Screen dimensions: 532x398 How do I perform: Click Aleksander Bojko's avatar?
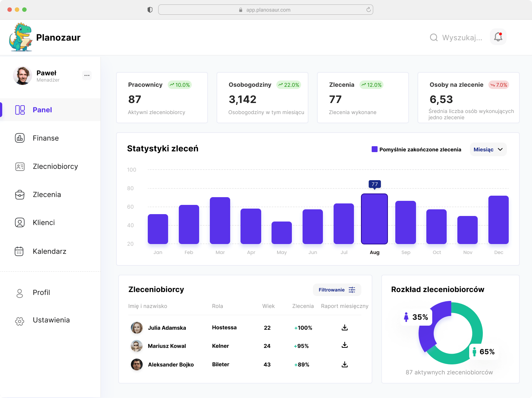coord(137,364)
